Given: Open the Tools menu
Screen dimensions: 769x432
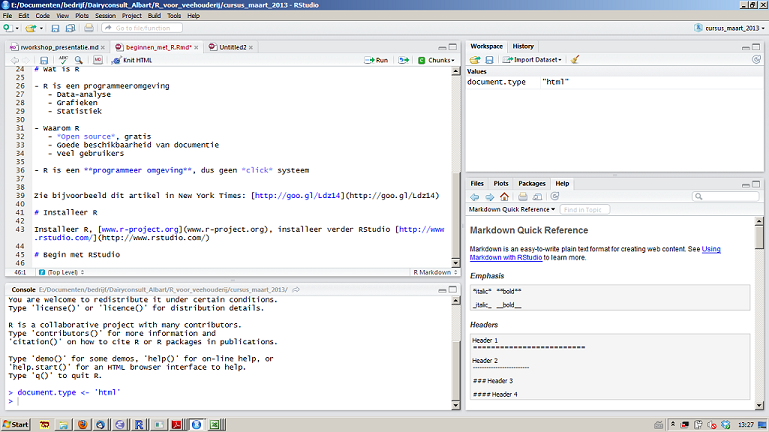Looking at the screenshot, I should (x=174, y=16).
